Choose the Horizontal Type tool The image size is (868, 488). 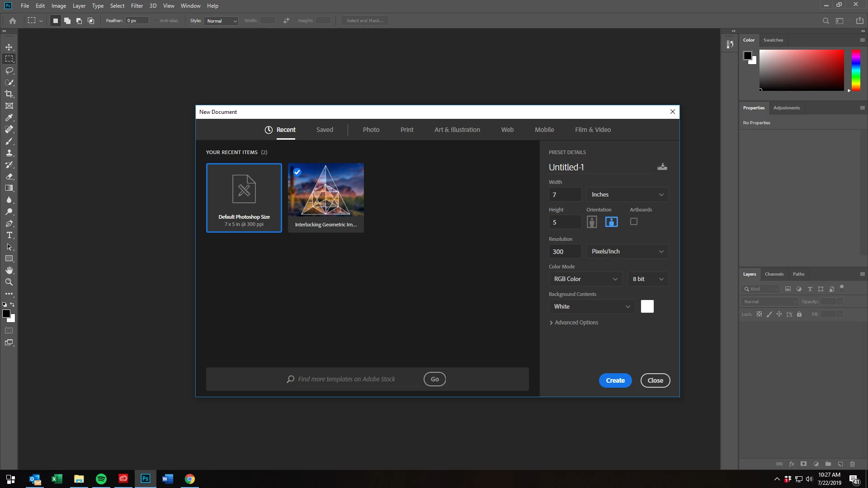click(x=9, y=235)
